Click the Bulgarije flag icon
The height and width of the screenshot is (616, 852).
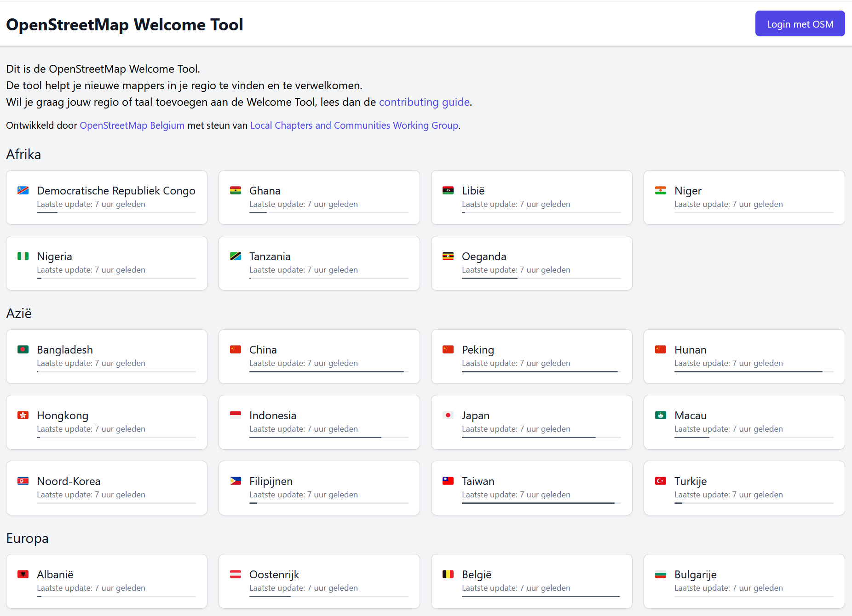point(661,574)
